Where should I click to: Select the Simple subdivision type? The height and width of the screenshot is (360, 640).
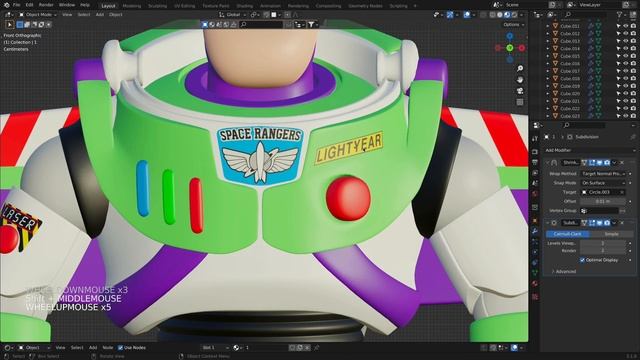(611, 234)
